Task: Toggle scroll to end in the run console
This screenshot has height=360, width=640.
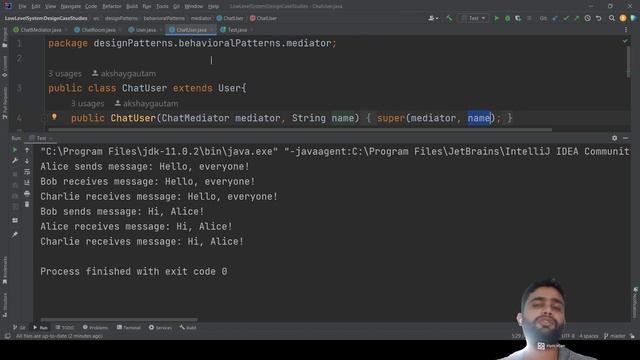Action: [x=27, y=182]
